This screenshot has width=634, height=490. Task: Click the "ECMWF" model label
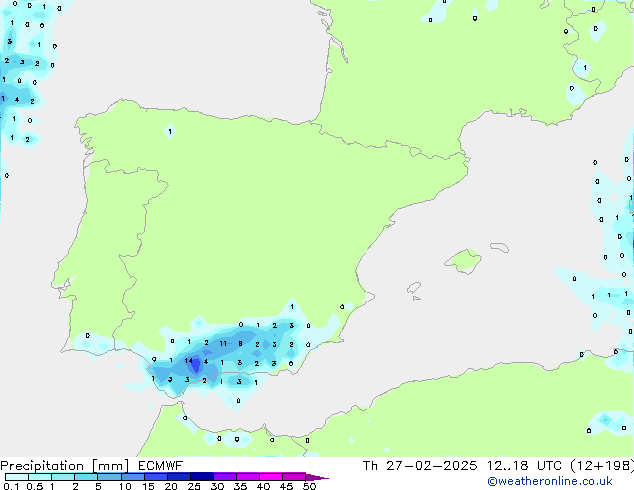pyautogui.click(x=161, y=466)
